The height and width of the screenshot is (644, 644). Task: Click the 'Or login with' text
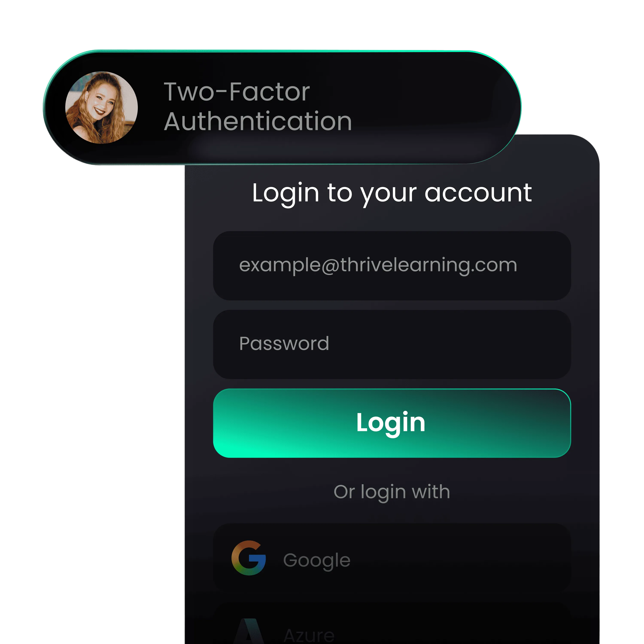[x=392, y=492]
